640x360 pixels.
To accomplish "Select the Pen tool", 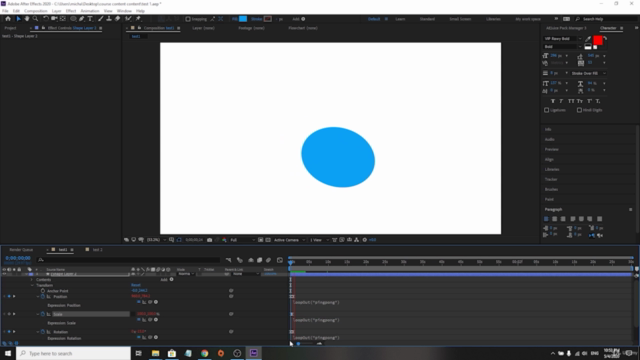I will point(82,19).
